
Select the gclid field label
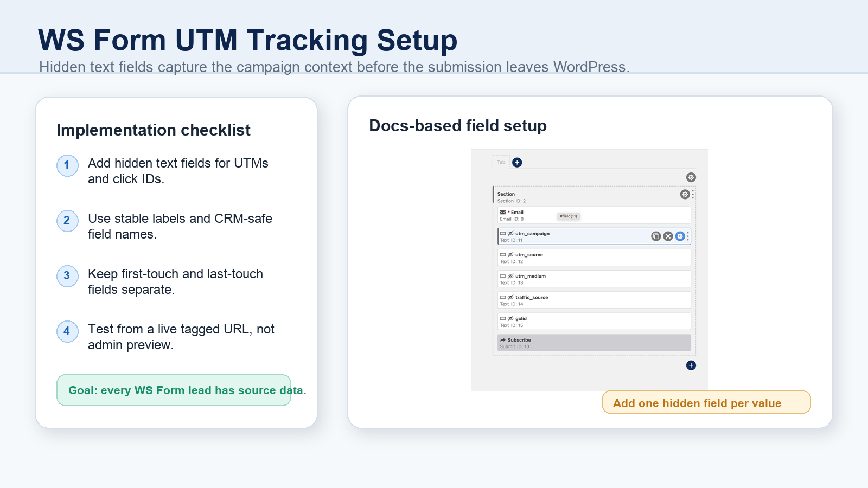pyautogui.click(x=521, y=319)
